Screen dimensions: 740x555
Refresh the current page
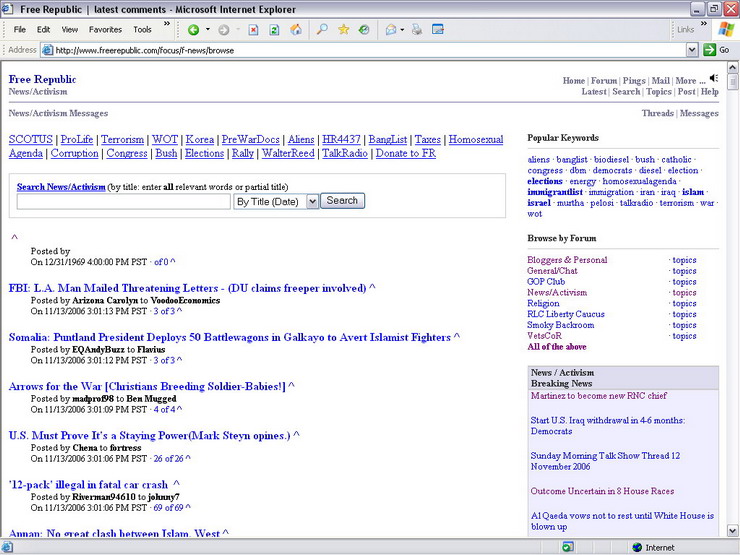(x=274, y=30)
